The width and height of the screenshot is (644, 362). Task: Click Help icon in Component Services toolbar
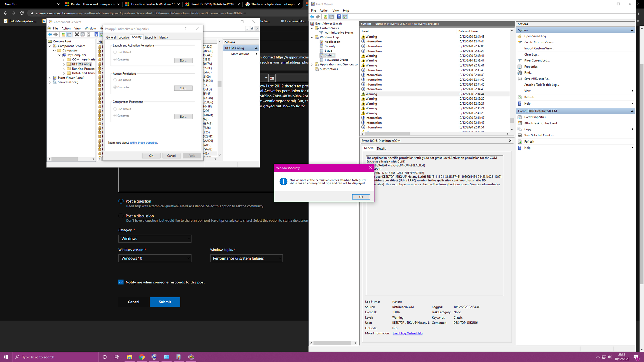[x=96, y=34]
